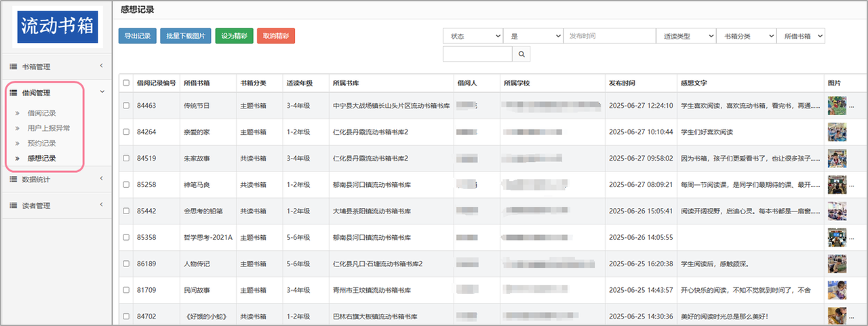Check the row checkbox for record 86189

126,264
